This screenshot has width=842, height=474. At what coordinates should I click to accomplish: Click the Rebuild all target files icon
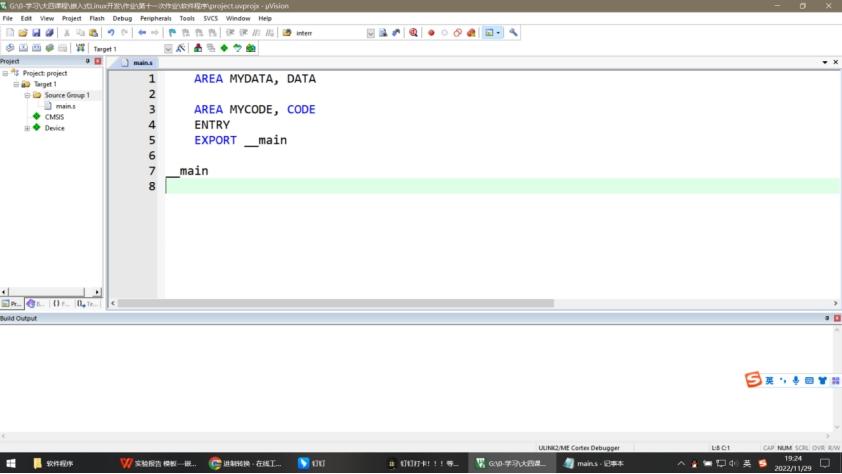37,48
